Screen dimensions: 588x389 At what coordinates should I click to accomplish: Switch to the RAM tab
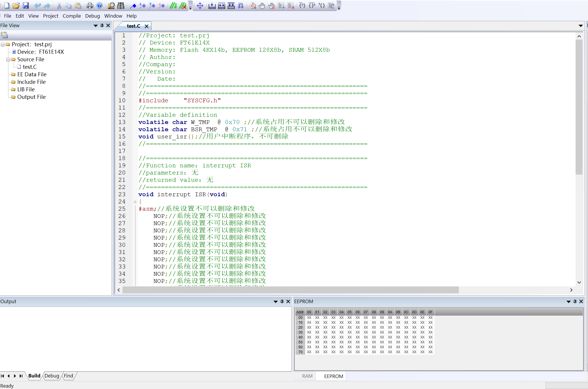click(307, 376)
